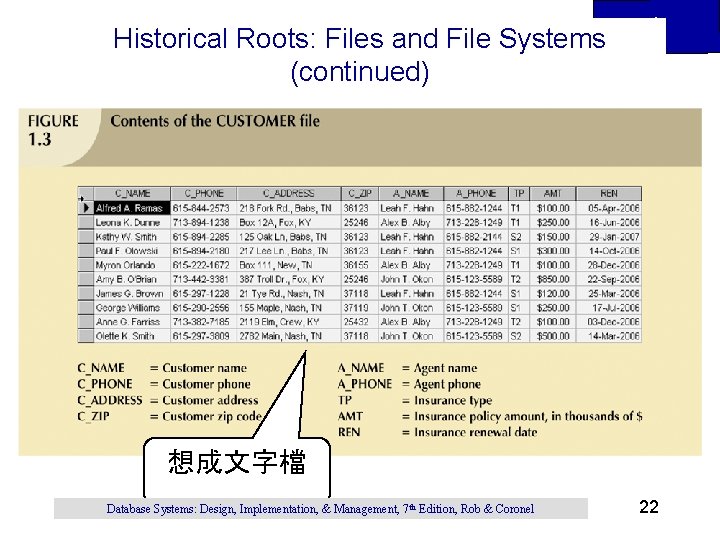
Task: Click the cell Myron Orlando
Action: (x=132, y=265)
